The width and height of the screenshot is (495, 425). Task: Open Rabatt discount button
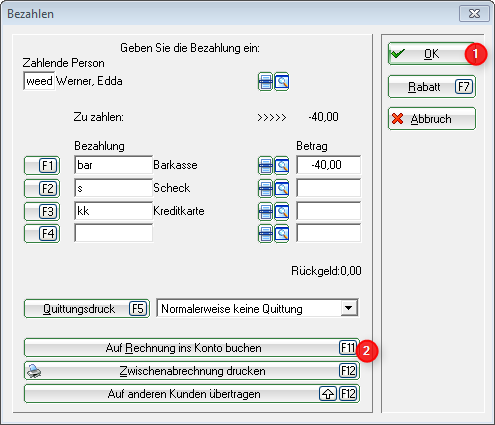point(431,87)
